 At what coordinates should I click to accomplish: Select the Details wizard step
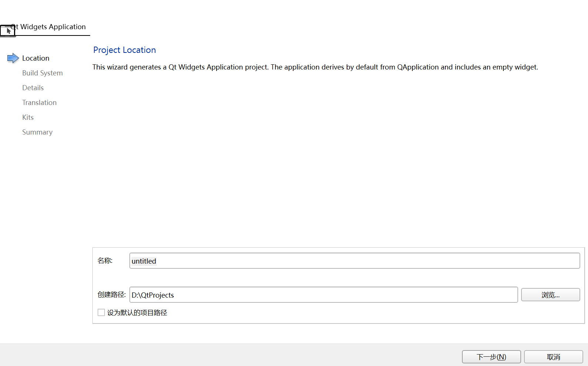pos(33,88)
